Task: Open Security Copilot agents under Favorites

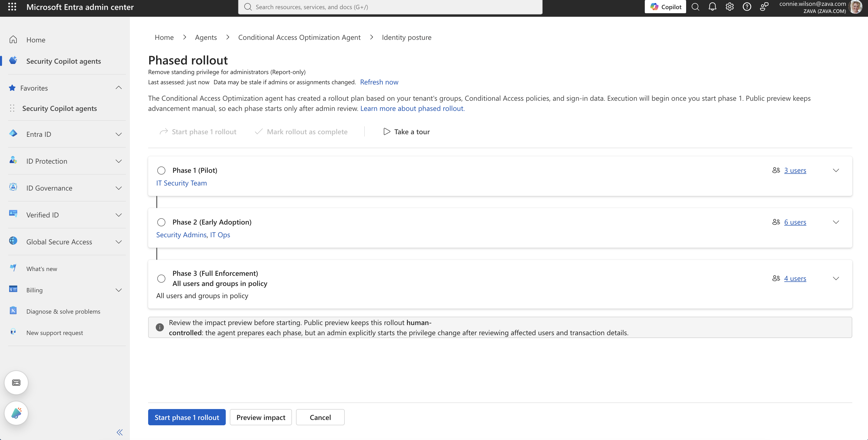Action: [59, 108]
